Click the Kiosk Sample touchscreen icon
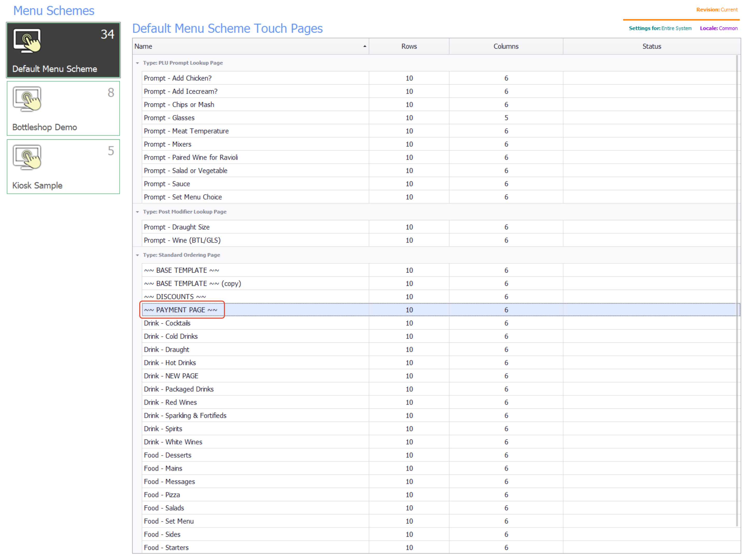Image resolution: width=753 pixels, height=560 pixels. coord(27,157)
